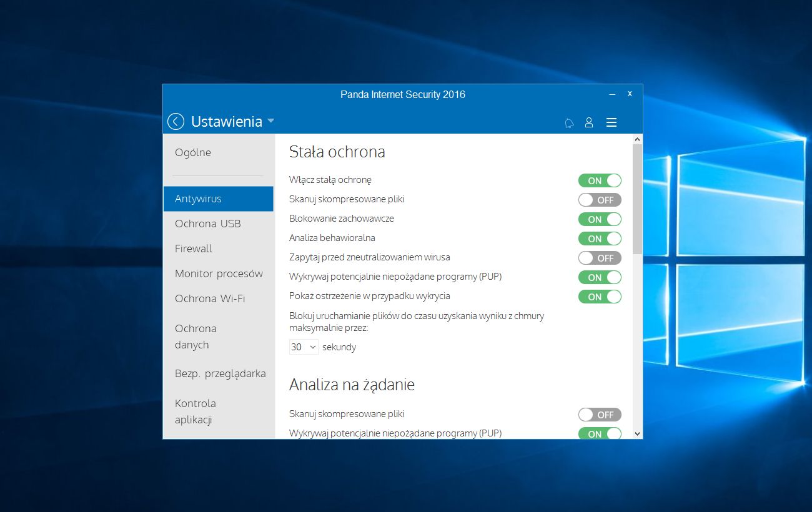
Task: Disable Analiza behawioralna switch
Action: [x=600, y=239]
